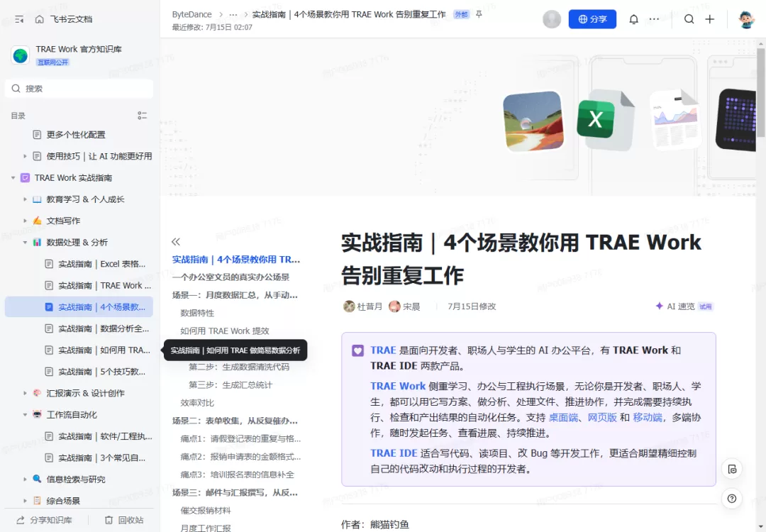Jump to outline 催交报销材料
This screenshot has height=532, width=766.
pyautogui.click(x=205, y=511)
